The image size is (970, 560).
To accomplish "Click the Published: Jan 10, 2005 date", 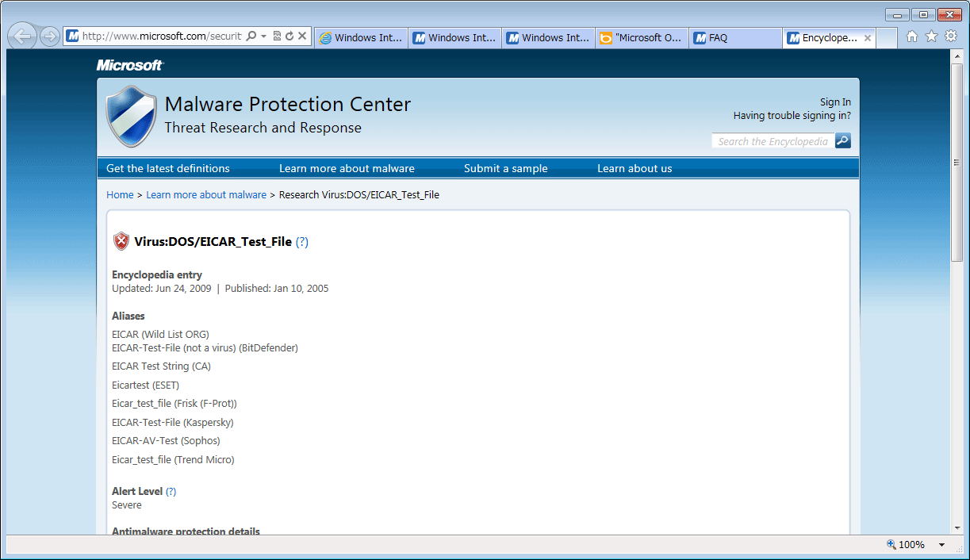I will point(277,289).
